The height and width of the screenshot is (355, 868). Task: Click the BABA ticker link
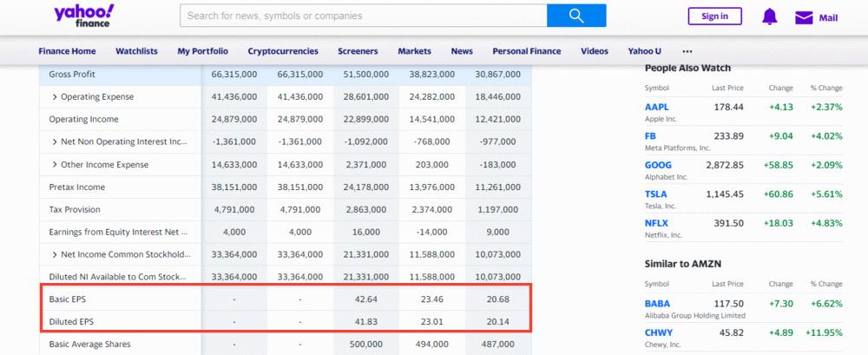(x=657, y=304)
